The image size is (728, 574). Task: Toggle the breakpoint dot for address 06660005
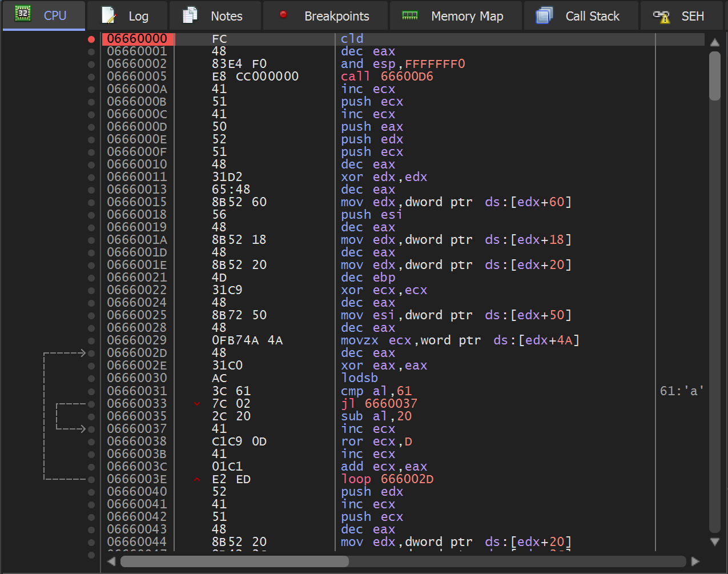[91, 77]
